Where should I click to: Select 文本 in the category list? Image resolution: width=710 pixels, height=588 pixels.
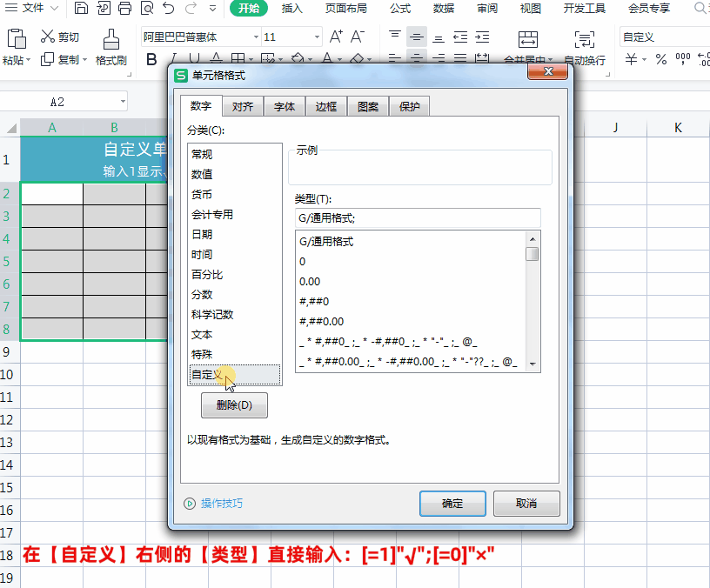[235, 335]
